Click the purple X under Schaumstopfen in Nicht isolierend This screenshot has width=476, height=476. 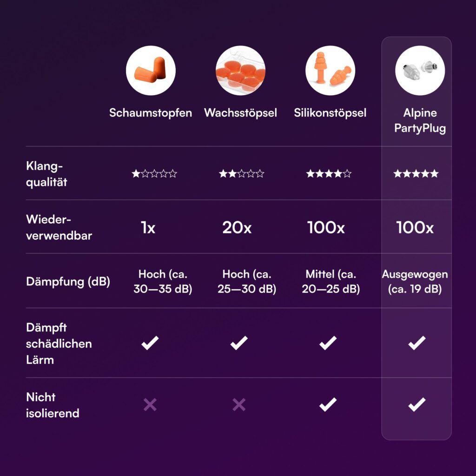coord(150,404)
